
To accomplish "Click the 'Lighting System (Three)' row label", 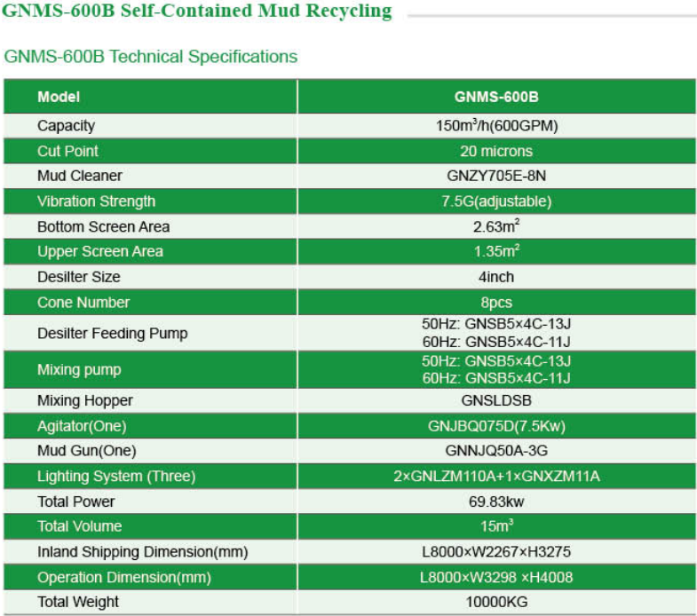I will [116, 477].
